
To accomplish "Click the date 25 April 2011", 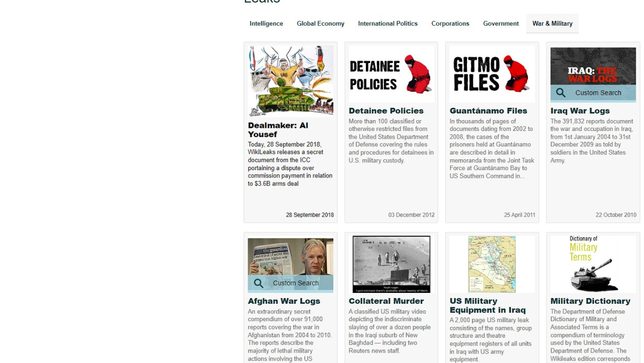I will [x=520, y=215].
